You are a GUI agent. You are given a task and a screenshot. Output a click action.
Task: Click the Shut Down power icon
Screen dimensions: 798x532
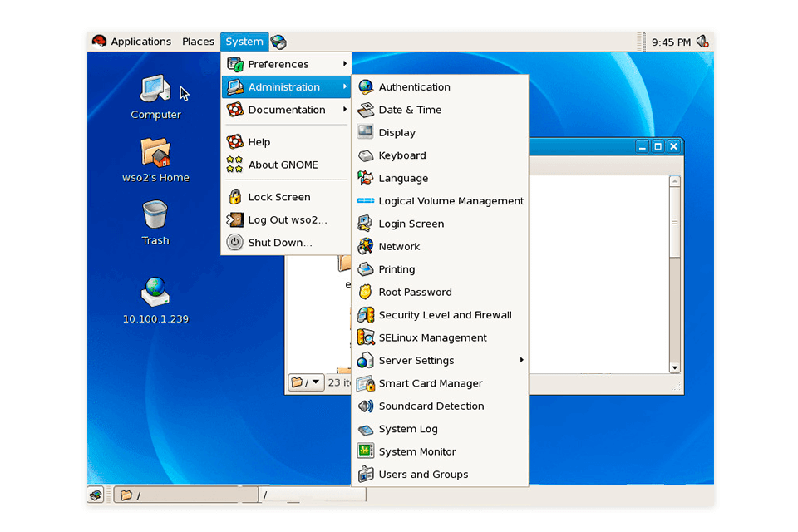tap(234, 242)
